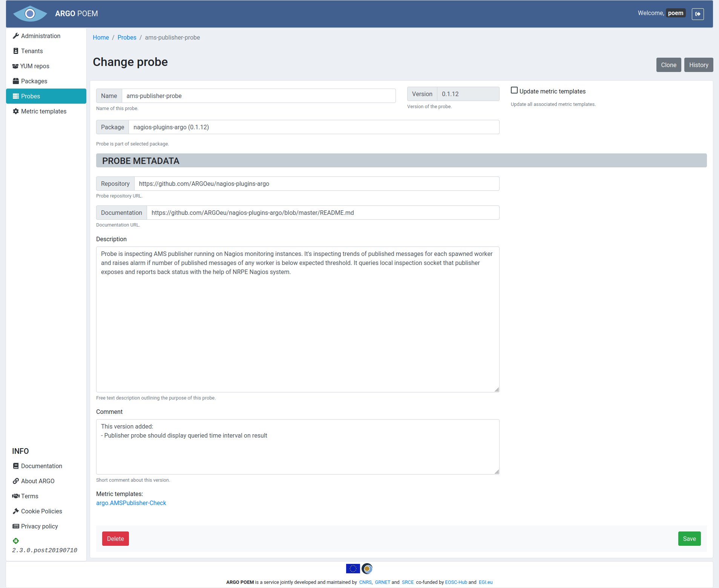
Task: Click the Terms handshake icon
Action: (15, 496)
